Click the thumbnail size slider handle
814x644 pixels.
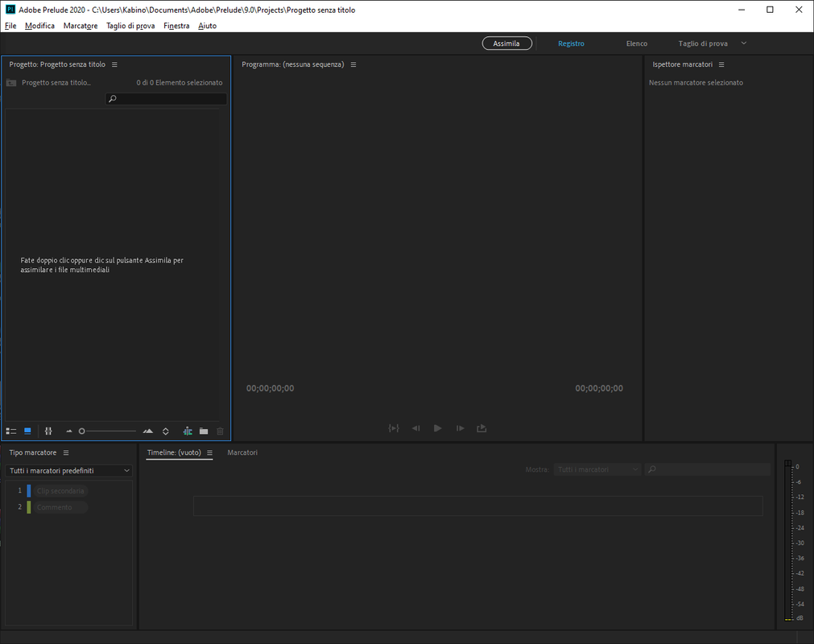(81, 431)
